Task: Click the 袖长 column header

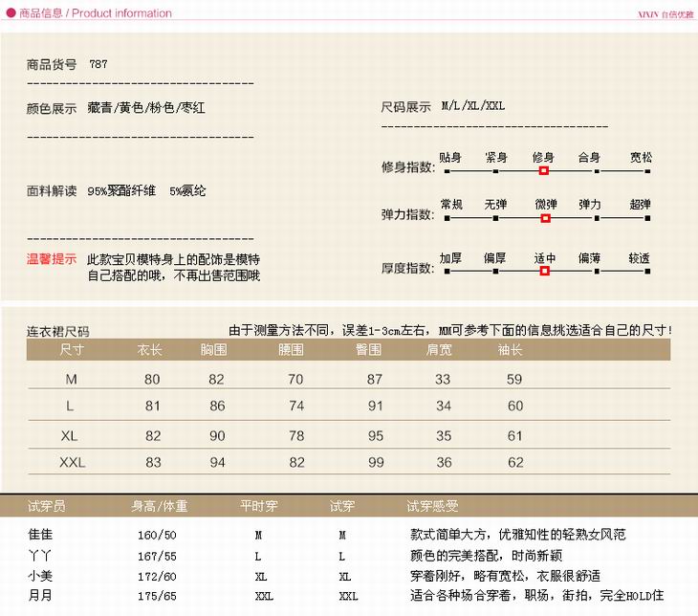Action: (510, 350)
